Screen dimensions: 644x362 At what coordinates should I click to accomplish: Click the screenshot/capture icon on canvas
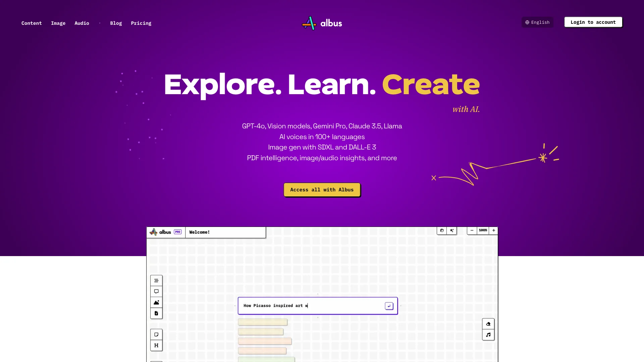[x=441, y=230]
